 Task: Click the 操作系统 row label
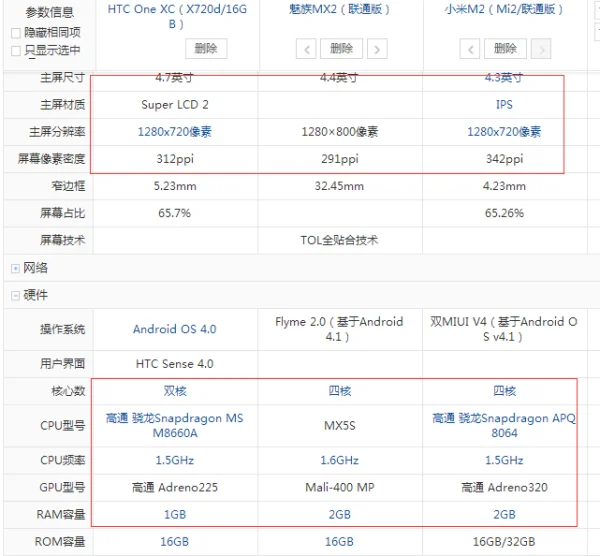coord(63,329)
